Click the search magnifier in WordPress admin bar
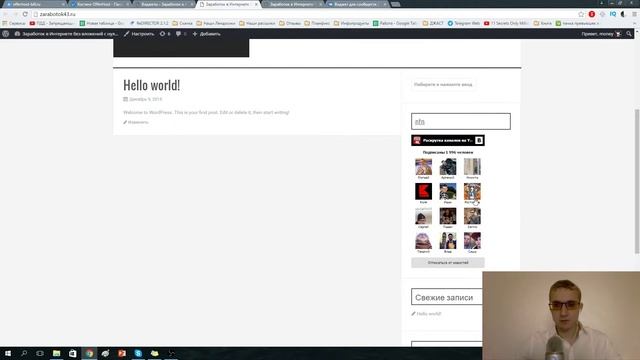Viewport: 640px width, 360px height. [x=629, y=34]
